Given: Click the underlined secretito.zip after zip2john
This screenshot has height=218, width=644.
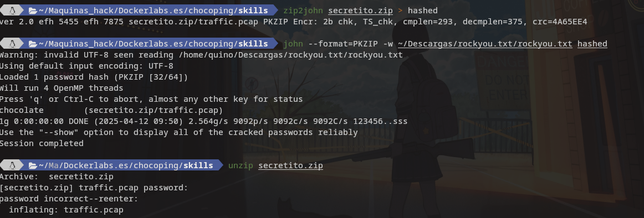Looking at the screenshot, I should click(360, 11).
